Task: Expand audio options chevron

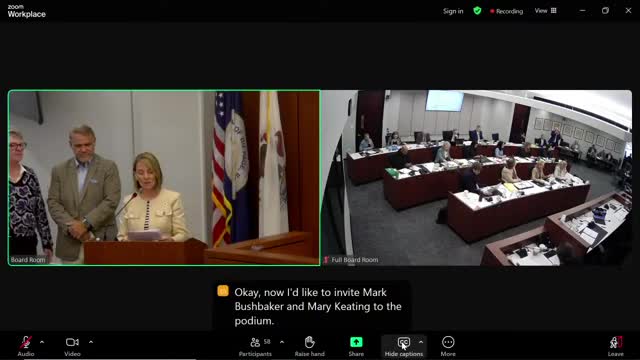Action: (42, 342)
